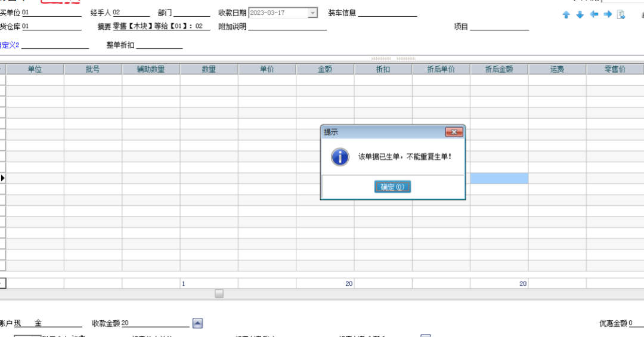The height and width of the screenshot is (337, 644).
Task: Click the down arrow navigation icon
Action: pyautogui.click(x=580, y=15)
